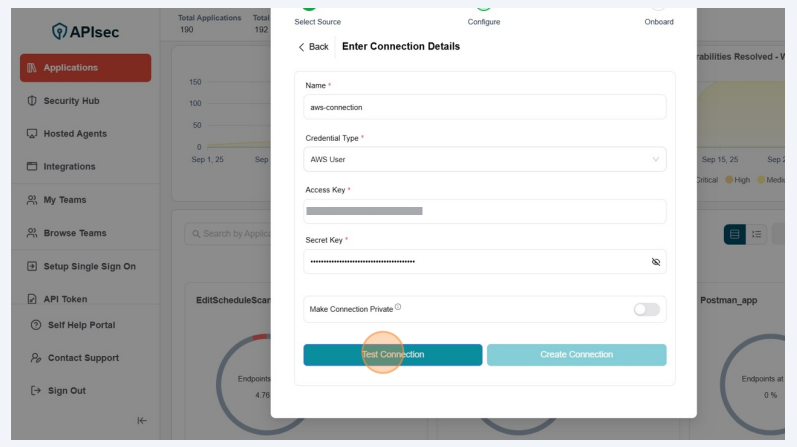Click the APIsec shield logo
Viewport: 797px width, 447px height.
(x=59, y=32)
